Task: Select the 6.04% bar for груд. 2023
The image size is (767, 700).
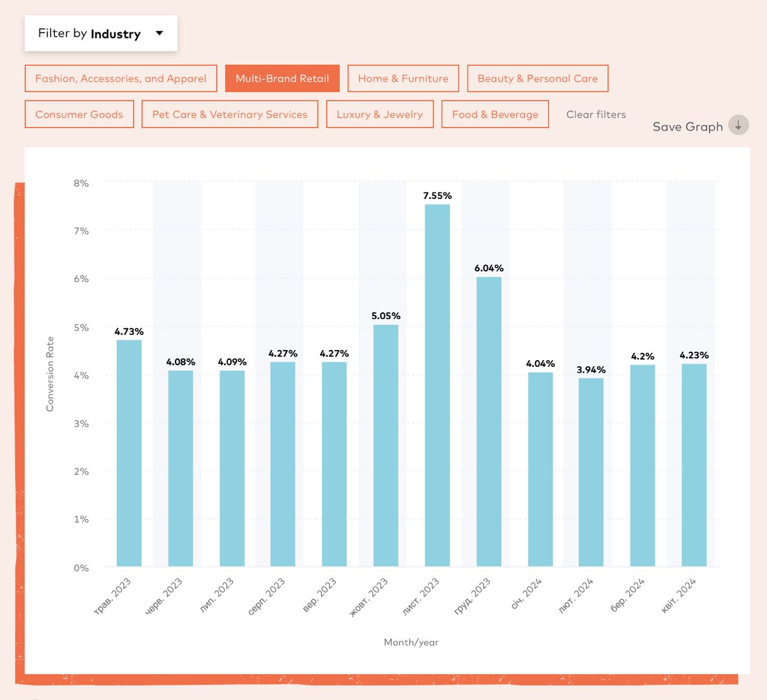Action: click(x=489, y=422)
